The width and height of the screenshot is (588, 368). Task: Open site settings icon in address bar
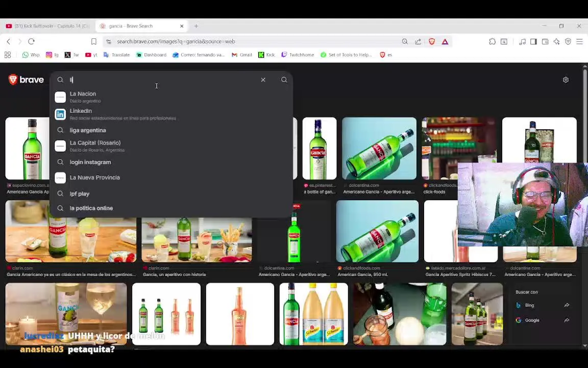[x=108, y=42]
